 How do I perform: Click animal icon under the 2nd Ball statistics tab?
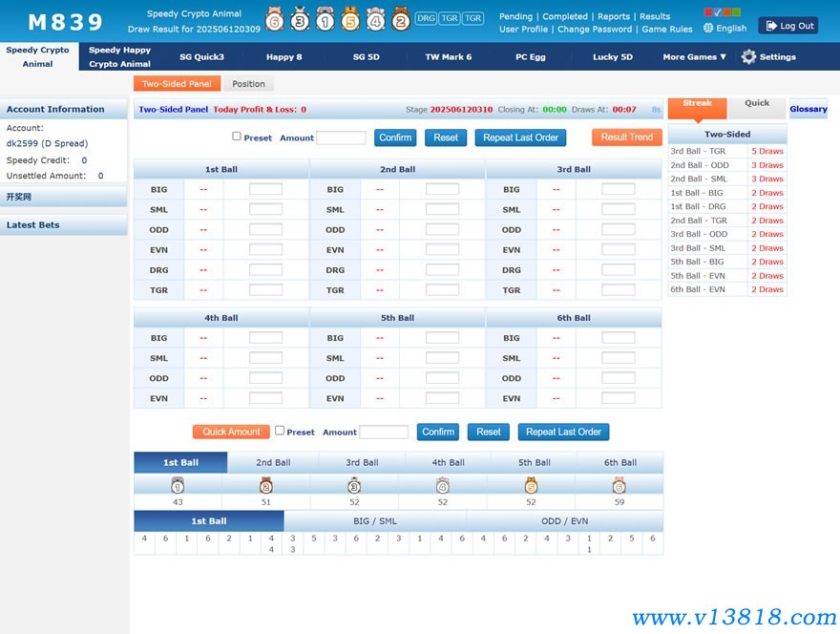point(266,485)
